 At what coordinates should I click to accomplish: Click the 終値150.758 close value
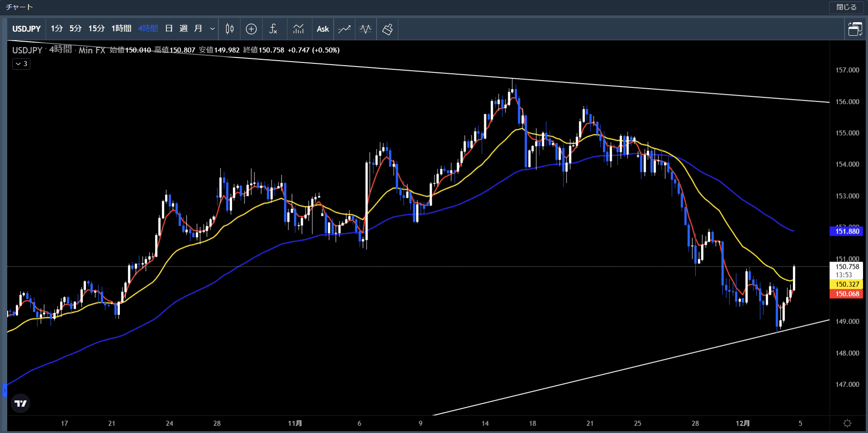[x=264, y=50]
